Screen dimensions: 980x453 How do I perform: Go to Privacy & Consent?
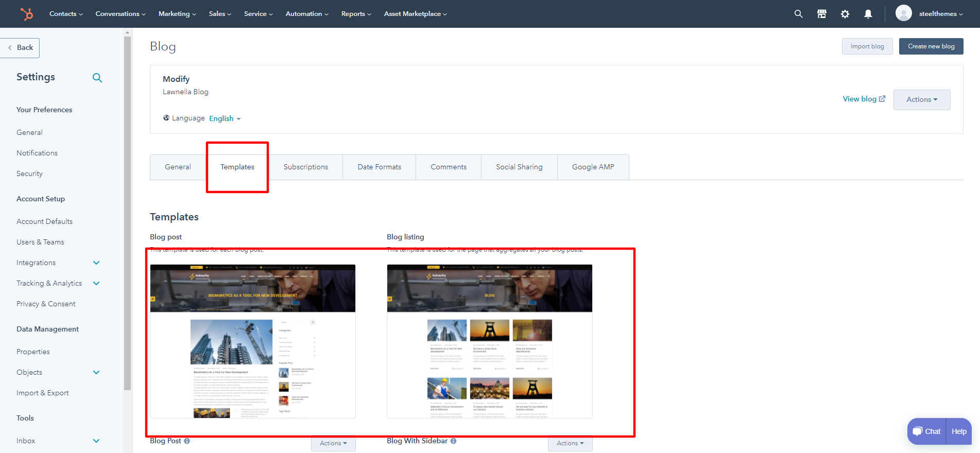coord(46,304)
